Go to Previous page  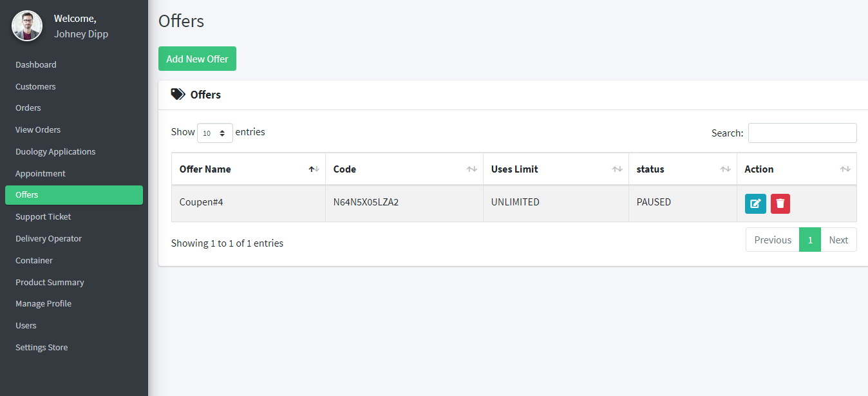point(773,240)
